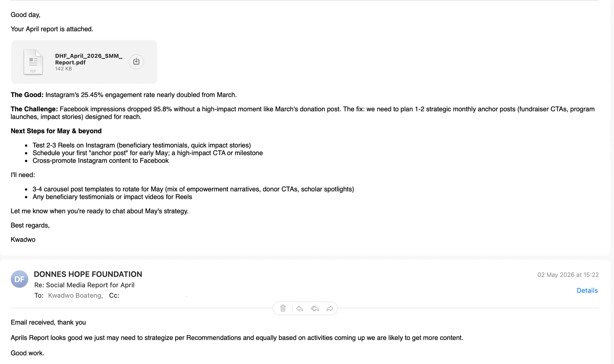Screen dimensions: 614x364
Task: Open the Details link
Action: point(587,290)
